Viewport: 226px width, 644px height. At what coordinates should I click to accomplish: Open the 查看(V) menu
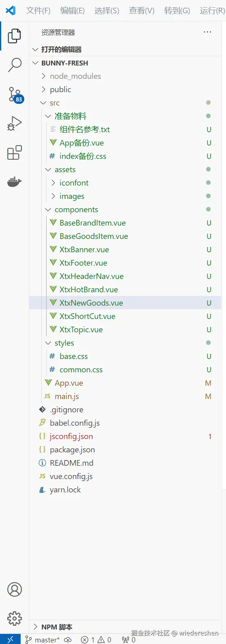click(142, 11)
